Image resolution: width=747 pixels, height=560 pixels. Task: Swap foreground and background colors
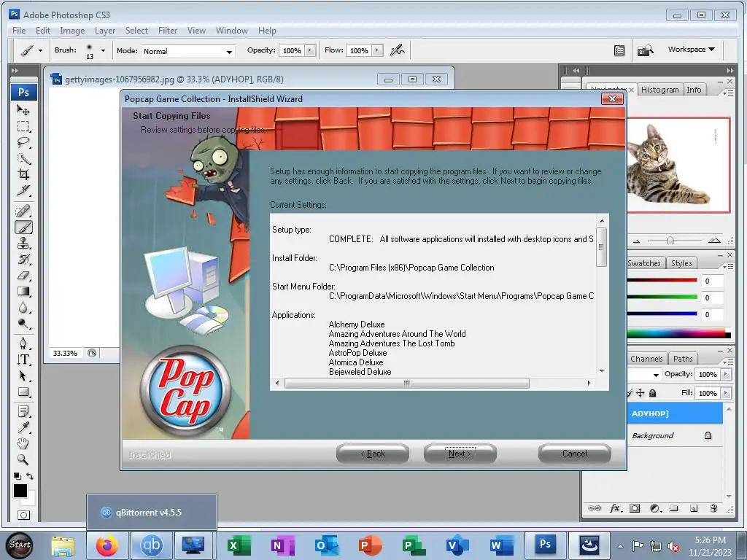30,475
